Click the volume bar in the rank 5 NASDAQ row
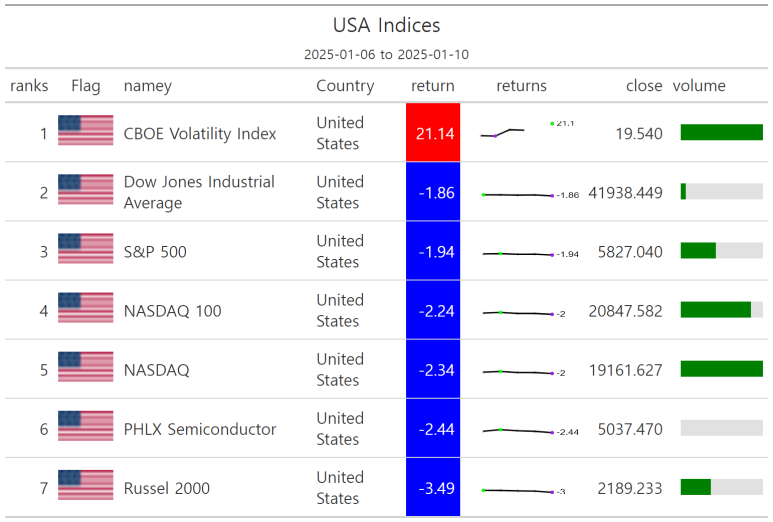Image resolution: width=773 pixels, height=522 pixels. click(722, 369)
